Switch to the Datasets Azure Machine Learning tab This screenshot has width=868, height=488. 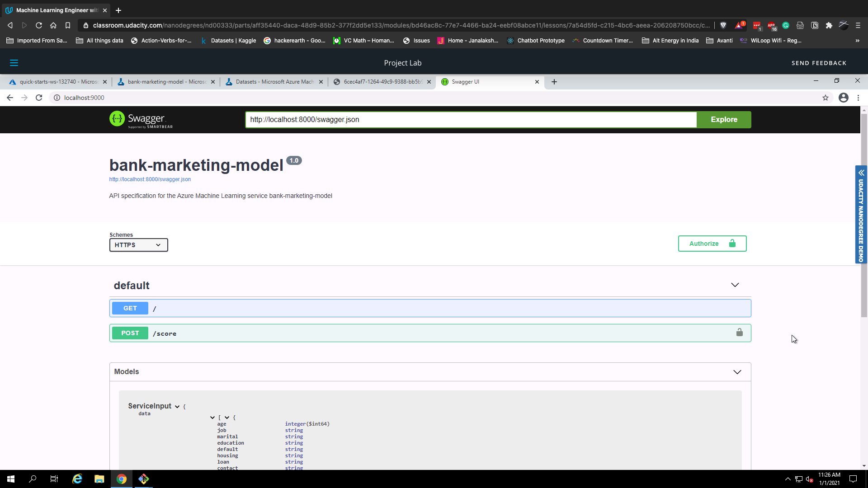[274, 82]
